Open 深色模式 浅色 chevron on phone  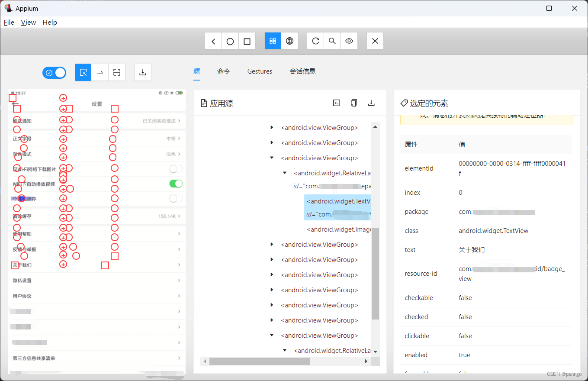click(179, 154)
